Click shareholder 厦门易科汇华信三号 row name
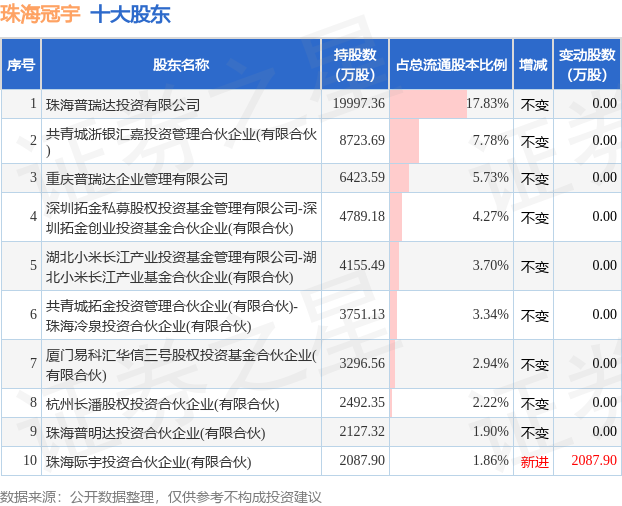The width and height of the screenshot is (622, 506). (181, 365)
